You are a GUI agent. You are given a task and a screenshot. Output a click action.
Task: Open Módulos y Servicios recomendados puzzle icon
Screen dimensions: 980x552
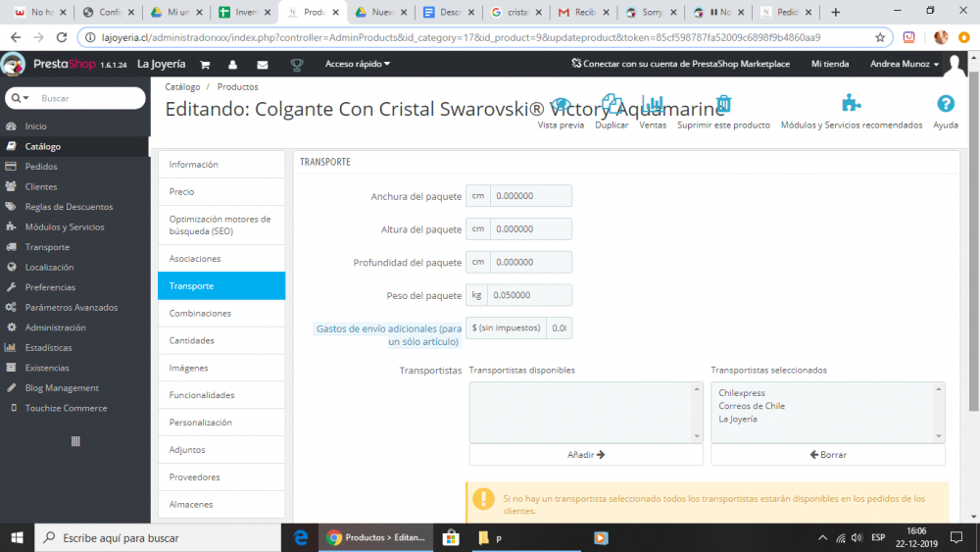(x=852, y=103)
